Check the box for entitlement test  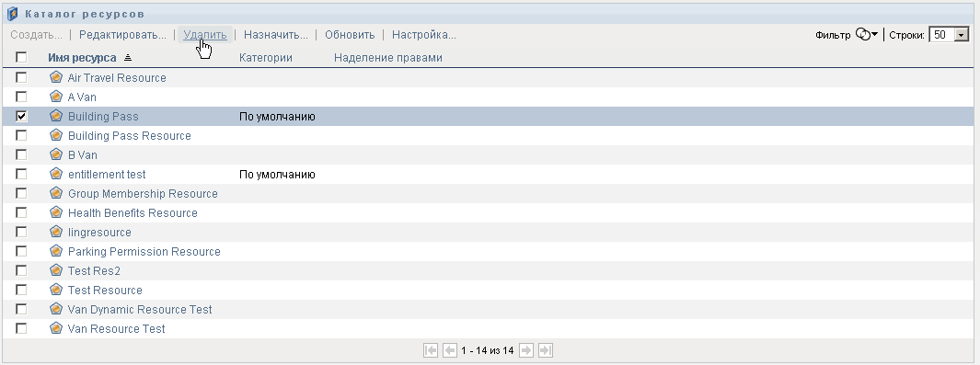pyautogui.click(x=21, y=174)
